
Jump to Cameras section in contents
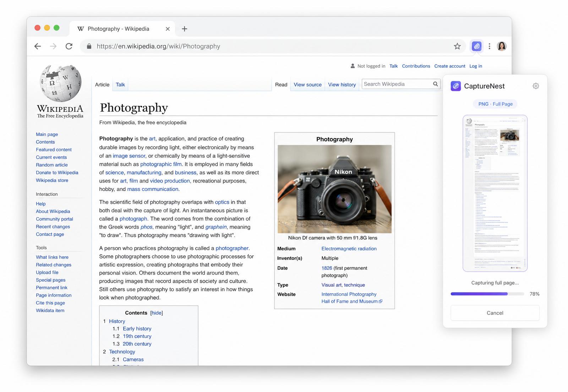pyautogui.click(x=133, y=359)
